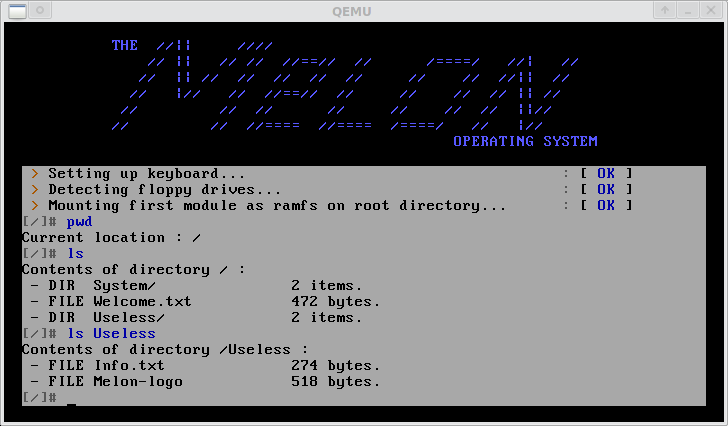Open the QEMU window menu icon
The image size is (728, 426).
[17, 11]
